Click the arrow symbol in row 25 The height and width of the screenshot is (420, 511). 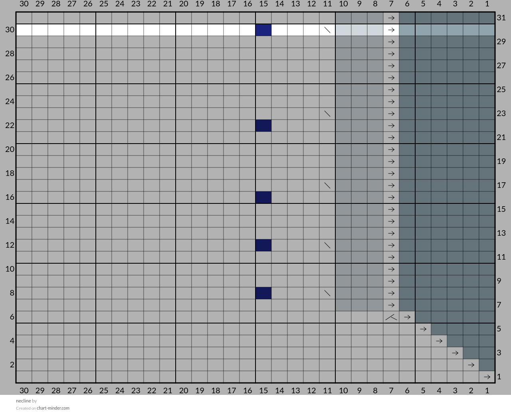(x=391, y=90)
